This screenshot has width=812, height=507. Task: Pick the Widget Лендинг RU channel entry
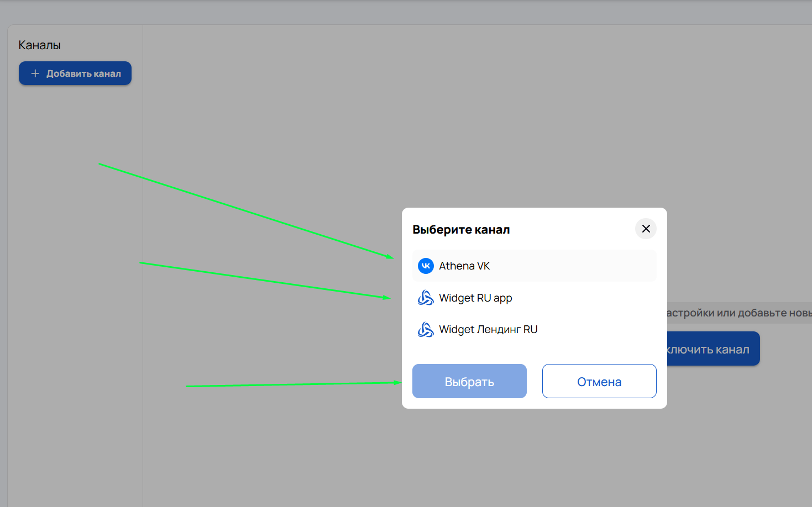click(x=534, y=330)
